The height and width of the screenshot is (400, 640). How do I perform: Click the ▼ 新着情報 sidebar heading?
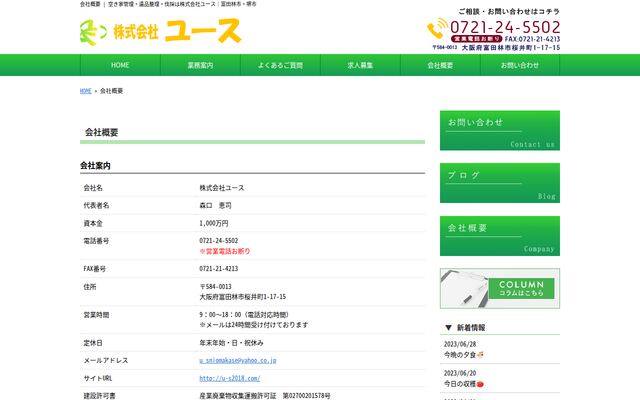pos(465,327)
